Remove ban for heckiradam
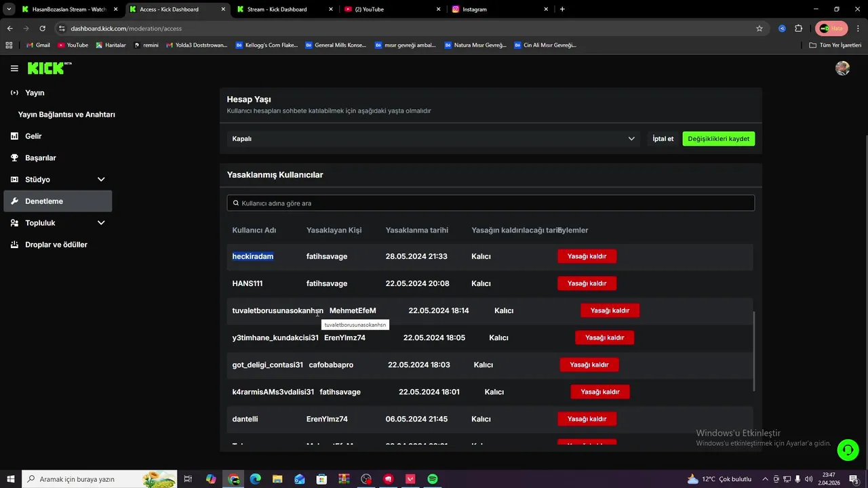Image resolution: width=868 pixels, height=488 pixels. point(587,256)
